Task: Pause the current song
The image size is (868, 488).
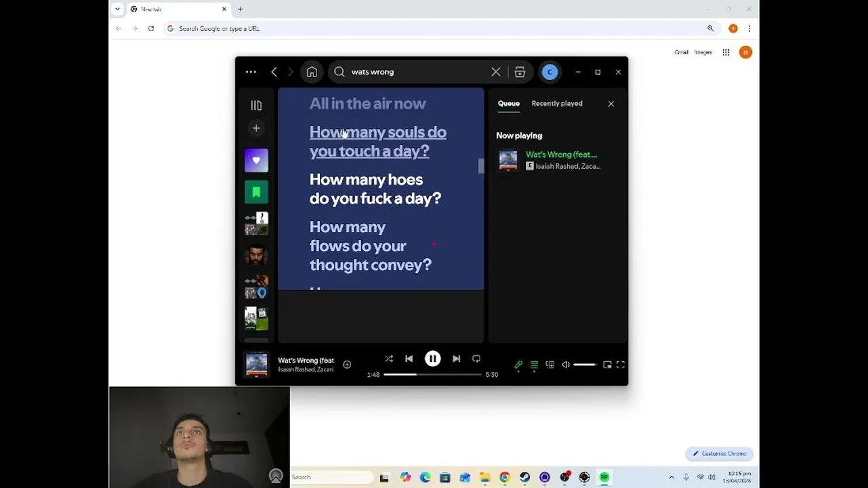Action: (432, 359)
